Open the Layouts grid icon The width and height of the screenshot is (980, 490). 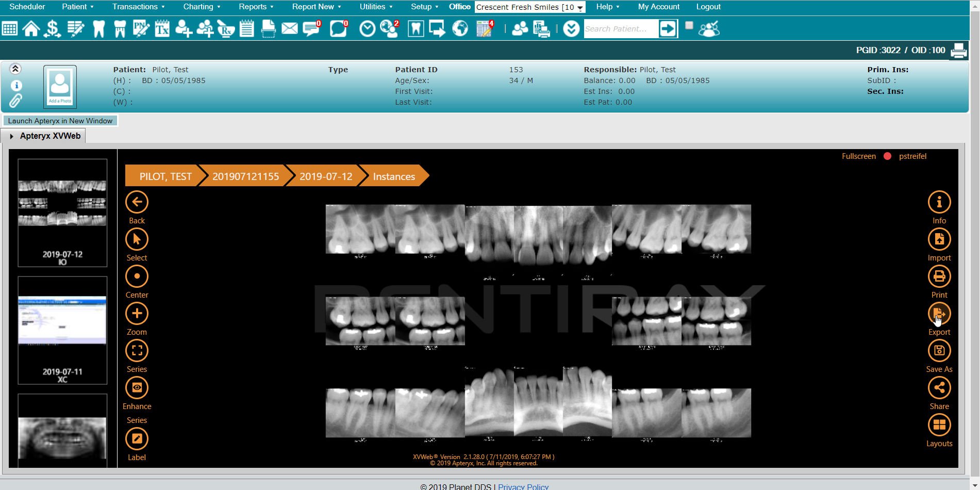click(x=939, y=425)
